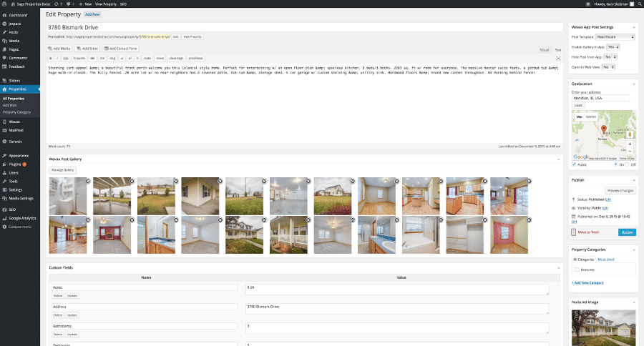Screen dimensions: 644x346
Task: Open the admin bar search icon
Action: coord(640,4)
